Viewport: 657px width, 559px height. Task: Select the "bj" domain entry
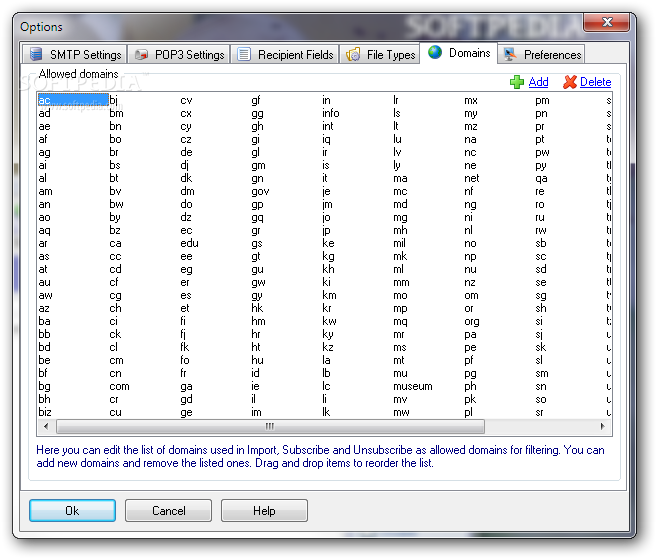(x=114, y=100)
